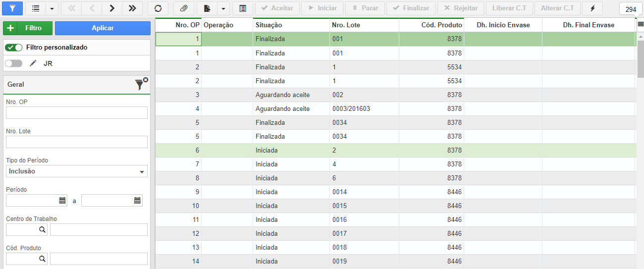This screenshot has height=269, width=644.
Task: Click the refresh icon in toolbar
Action: [158, 8]
